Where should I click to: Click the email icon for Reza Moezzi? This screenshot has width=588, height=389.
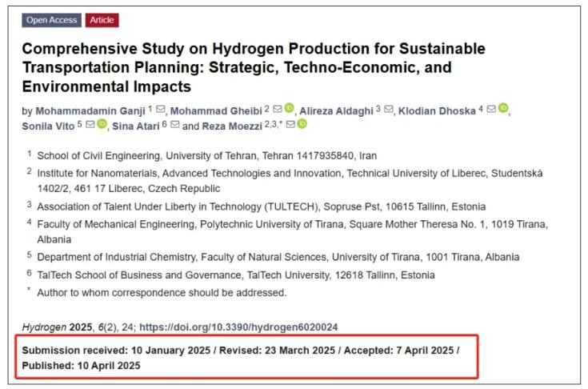click(x=290, y=125)
